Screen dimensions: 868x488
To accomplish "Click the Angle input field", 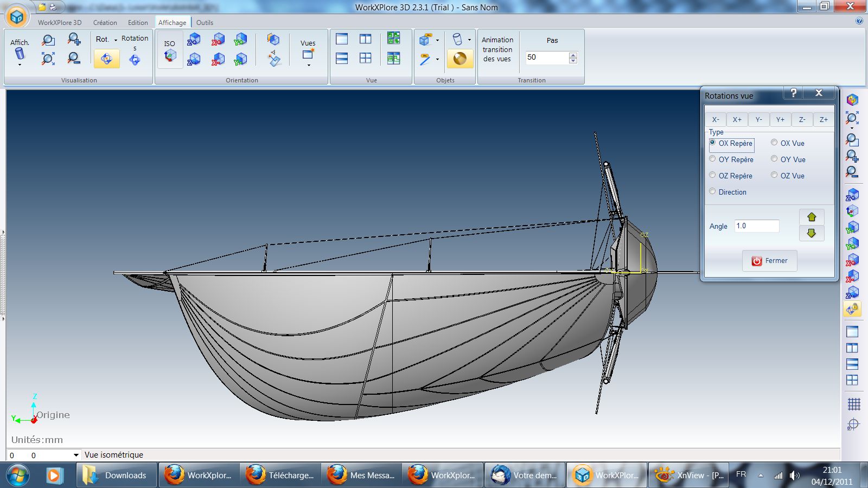I will click(x=757, y=226).
